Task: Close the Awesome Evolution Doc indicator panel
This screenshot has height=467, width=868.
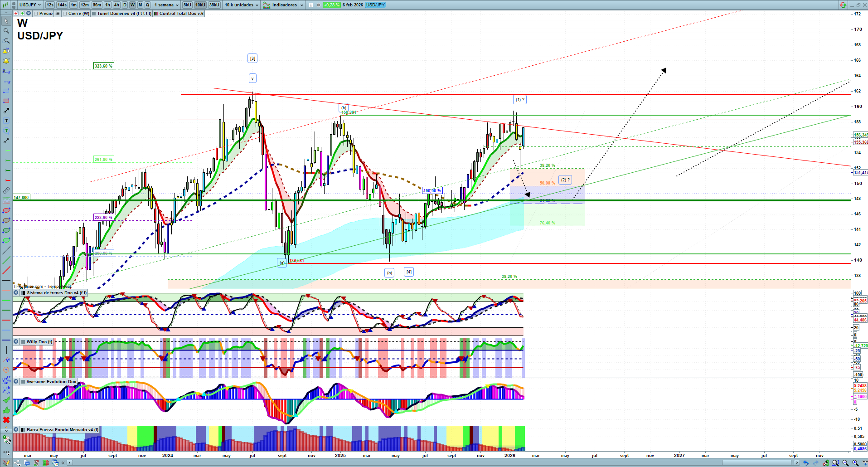Action: tap(16, 382)
